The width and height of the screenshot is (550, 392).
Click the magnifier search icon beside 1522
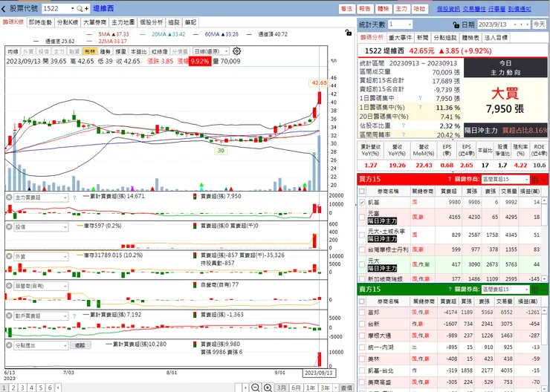click(80, 8)
